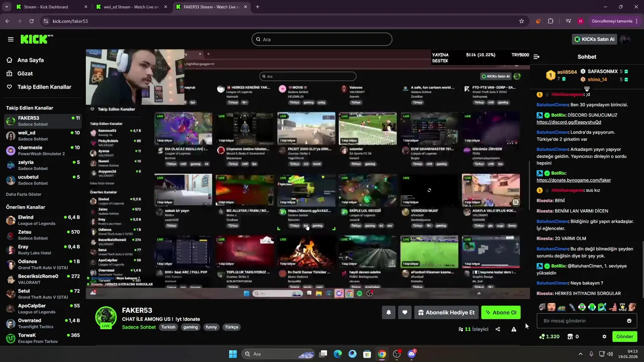The width and height of the screenshot is (644, 362).
Task: Subscribe with Abone Ol button
Action: (x=501, y=312)
